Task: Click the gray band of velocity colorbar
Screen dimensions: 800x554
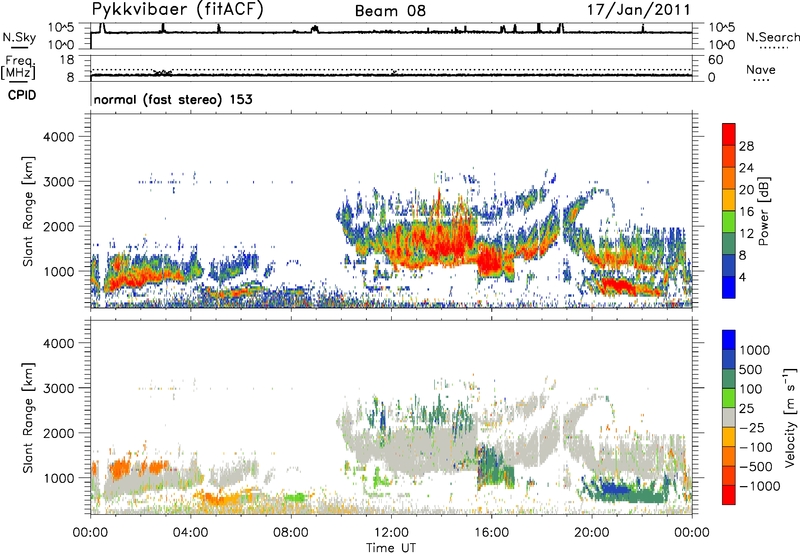Action: point(729,417)
